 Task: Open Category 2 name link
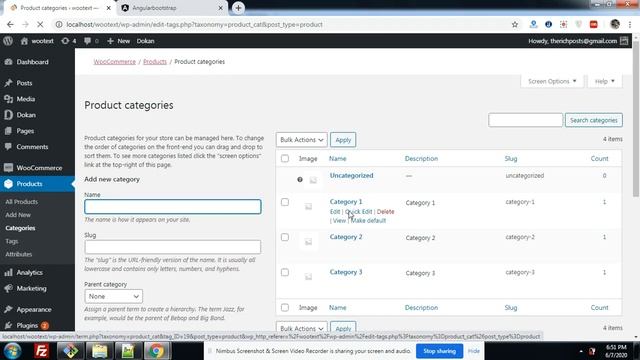pos(346,237)
